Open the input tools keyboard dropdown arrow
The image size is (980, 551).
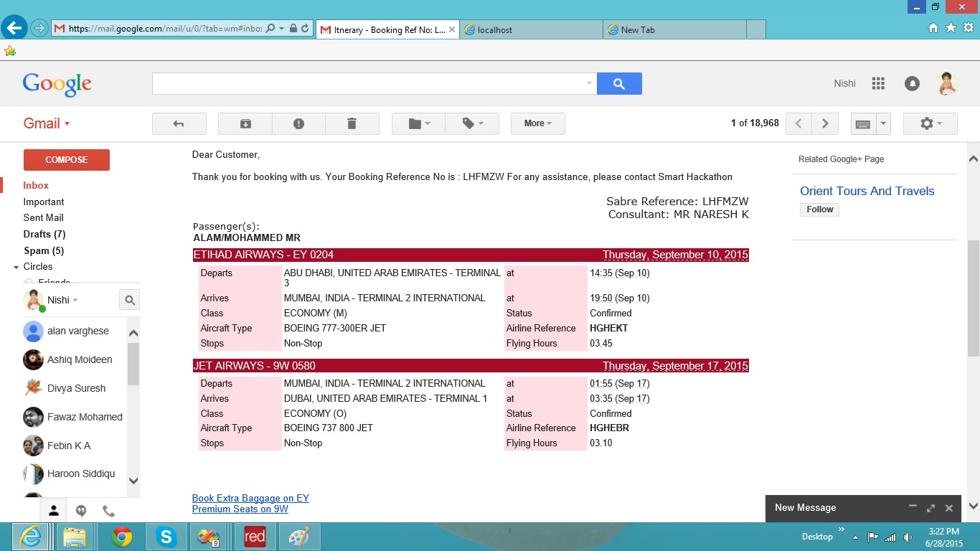point(884,123)
